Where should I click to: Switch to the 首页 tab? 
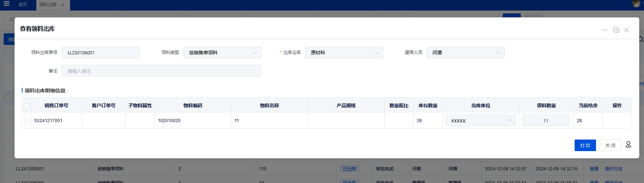[x=23, y=5]
